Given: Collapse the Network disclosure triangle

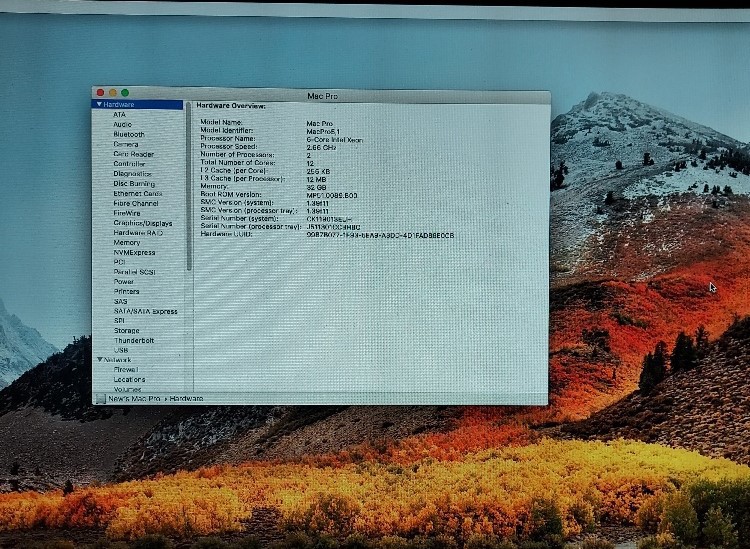Looking at the screenshot, I should (100, 360).
